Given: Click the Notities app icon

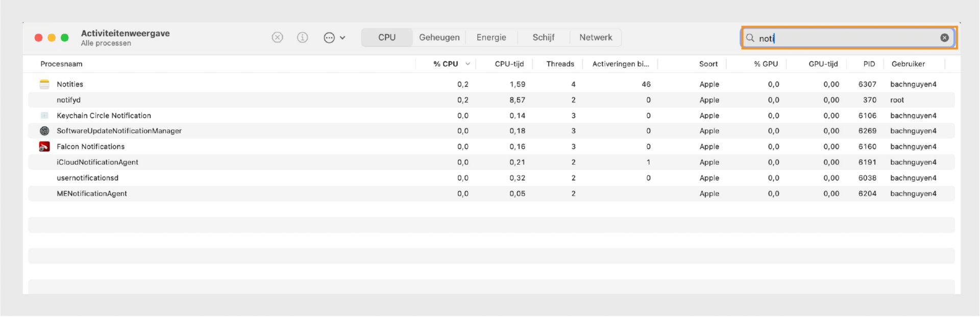Looking at the screenshot, I should (45, 84).
